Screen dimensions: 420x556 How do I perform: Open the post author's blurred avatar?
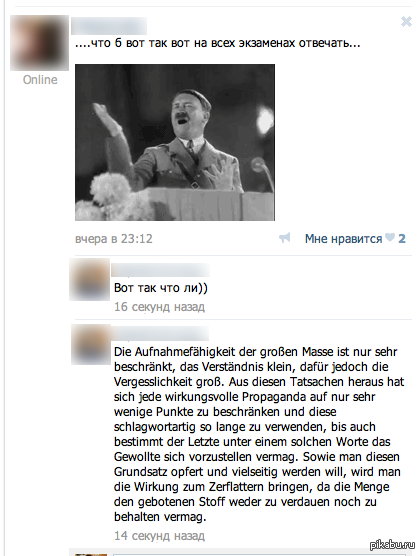click(39, 43)
